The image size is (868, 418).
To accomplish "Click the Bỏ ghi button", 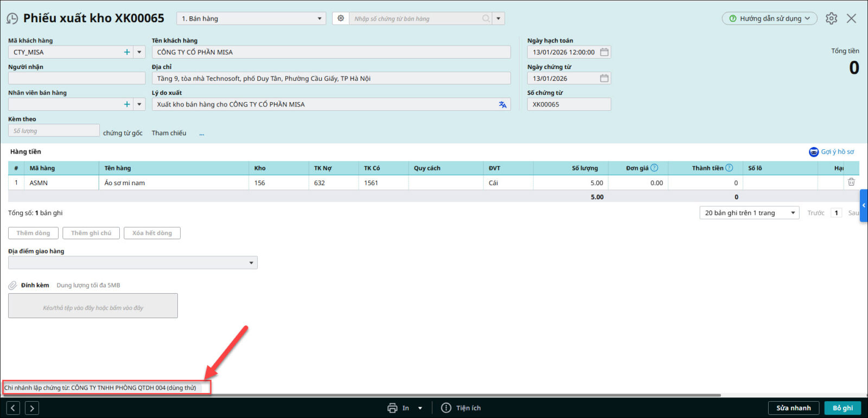I will (x=843, y=408).
